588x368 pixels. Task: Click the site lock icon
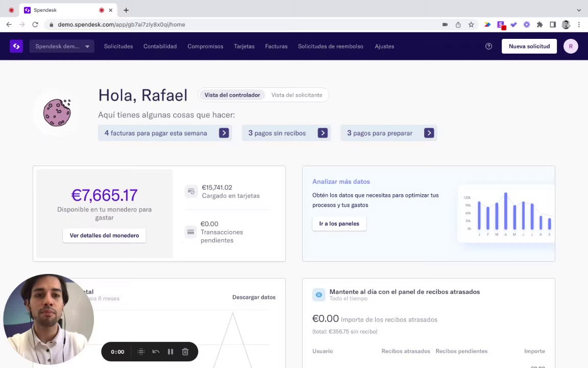point(51,25)
